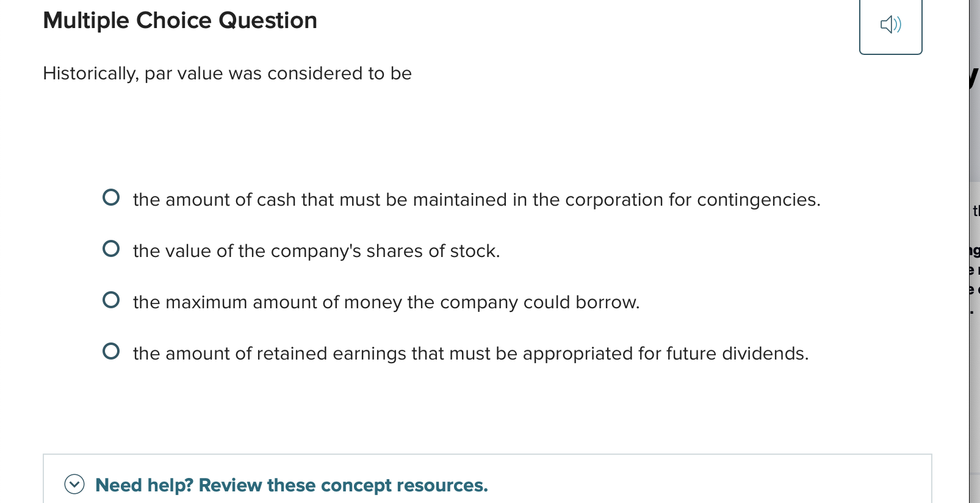Click the Multiple Choice Question heading

(180, 20)
